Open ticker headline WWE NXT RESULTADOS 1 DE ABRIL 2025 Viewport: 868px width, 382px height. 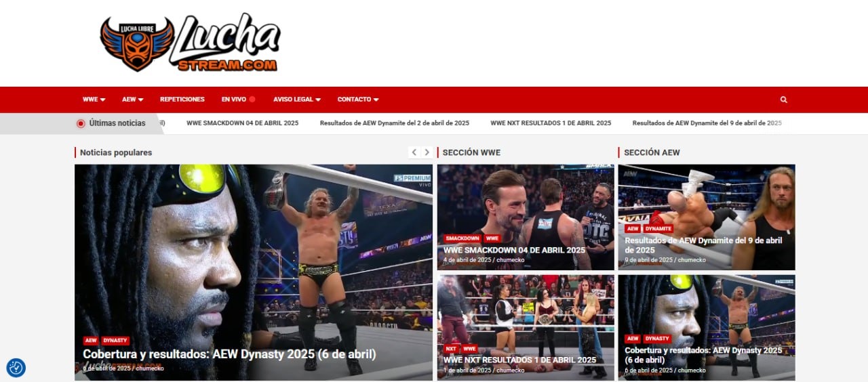pyautogui.click(x=551, y=123)
